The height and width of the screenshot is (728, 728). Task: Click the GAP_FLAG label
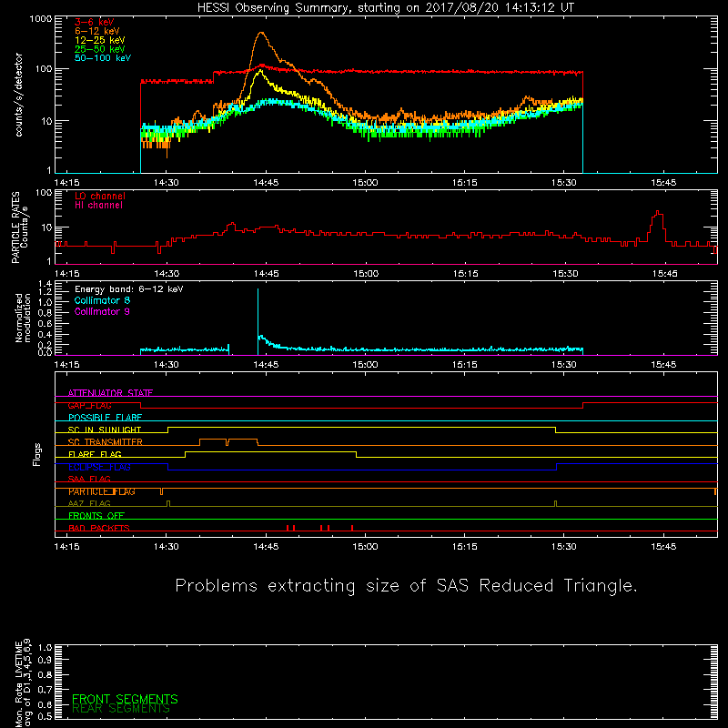coord(89,405)
